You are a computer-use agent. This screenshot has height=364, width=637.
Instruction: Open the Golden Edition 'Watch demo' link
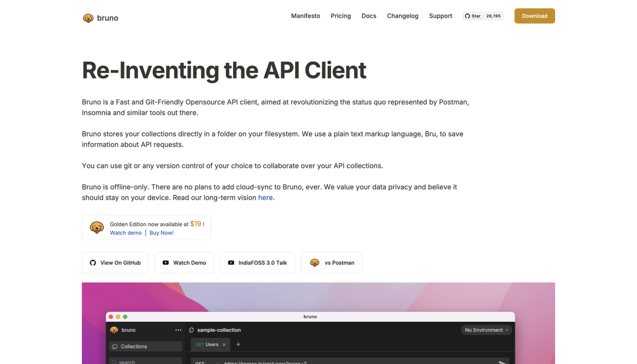click(126, 232)
